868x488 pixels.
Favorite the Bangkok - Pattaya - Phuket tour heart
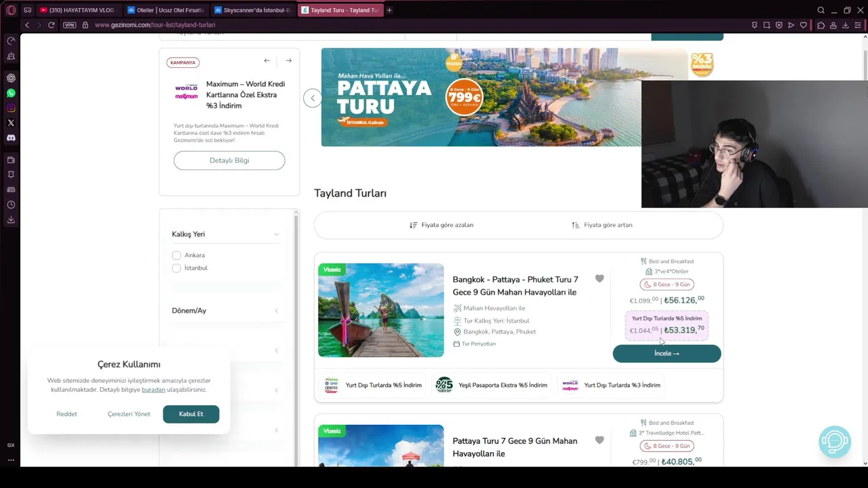tap(599, 279)
